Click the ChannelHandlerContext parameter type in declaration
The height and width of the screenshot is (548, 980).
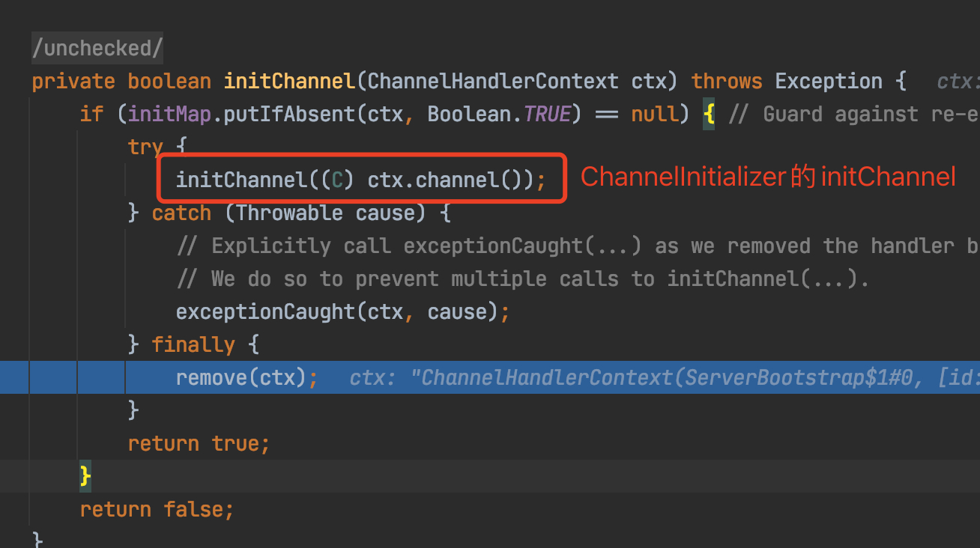pos(493,81)
